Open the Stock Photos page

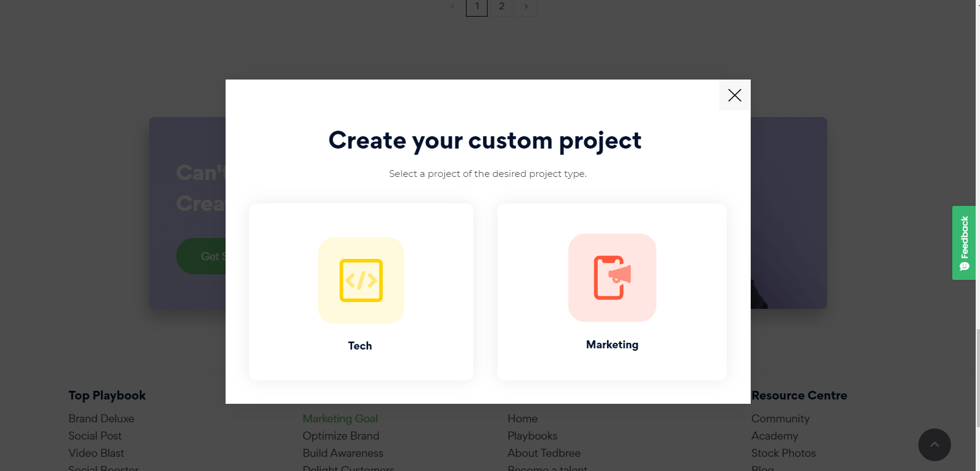783,453
